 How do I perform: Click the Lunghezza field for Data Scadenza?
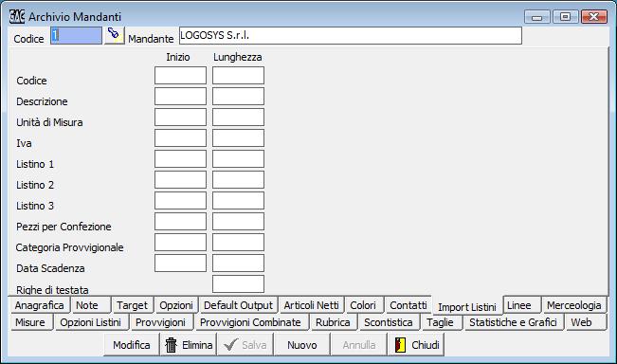[x=239, y=263]
